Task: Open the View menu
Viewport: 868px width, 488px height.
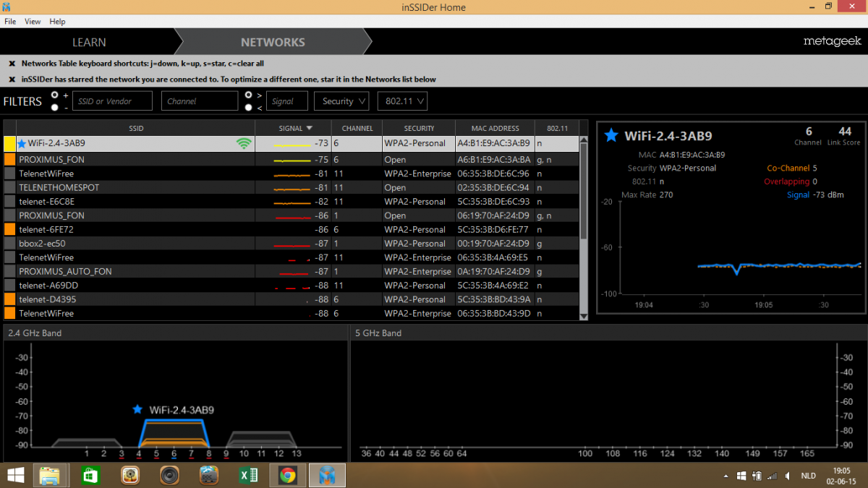Action: point(33,22)
